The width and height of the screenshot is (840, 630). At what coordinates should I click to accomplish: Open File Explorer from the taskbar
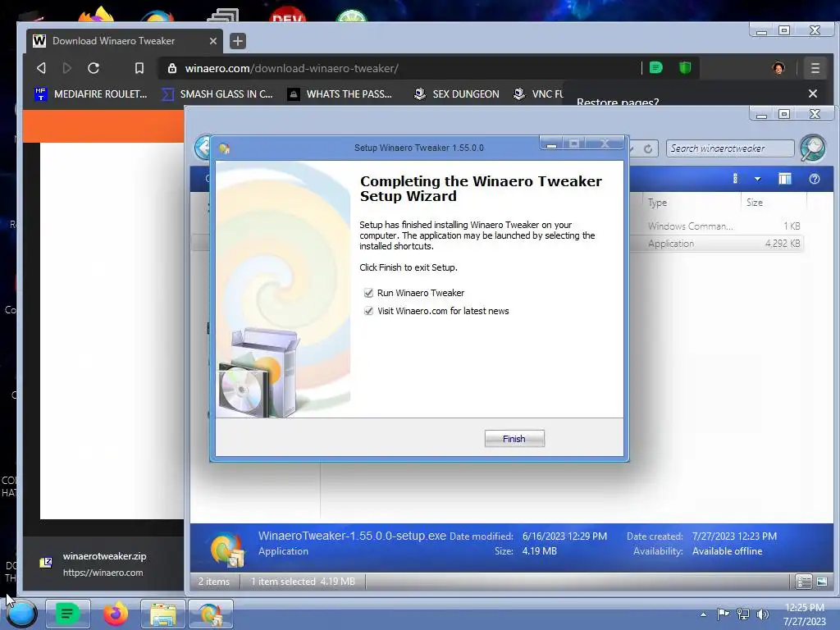(163, 614)
